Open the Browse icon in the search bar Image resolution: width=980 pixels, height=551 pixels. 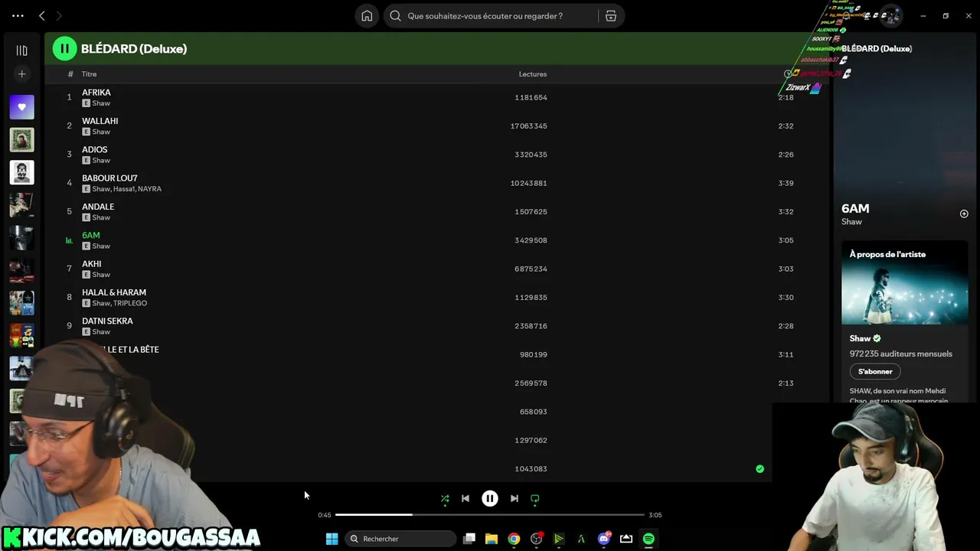pyautogui.click(x=611, y=16)
